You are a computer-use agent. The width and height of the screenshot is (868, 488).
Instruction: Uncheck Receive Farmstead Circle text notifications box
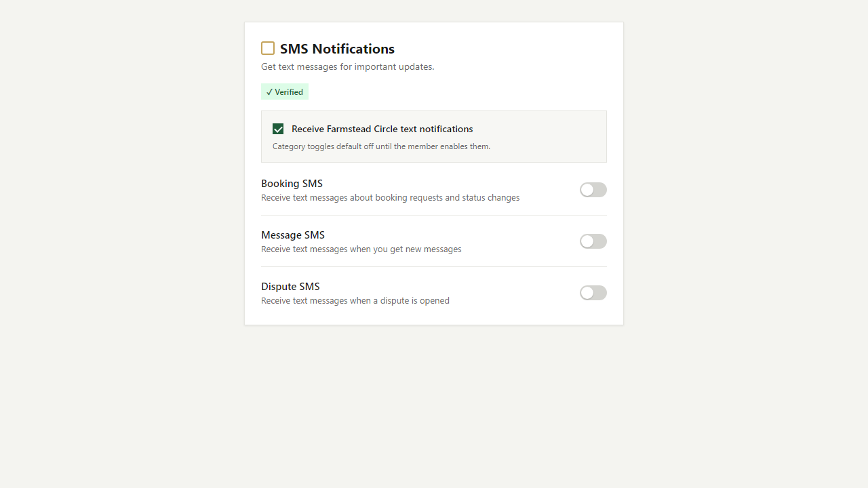pos(278,129)
